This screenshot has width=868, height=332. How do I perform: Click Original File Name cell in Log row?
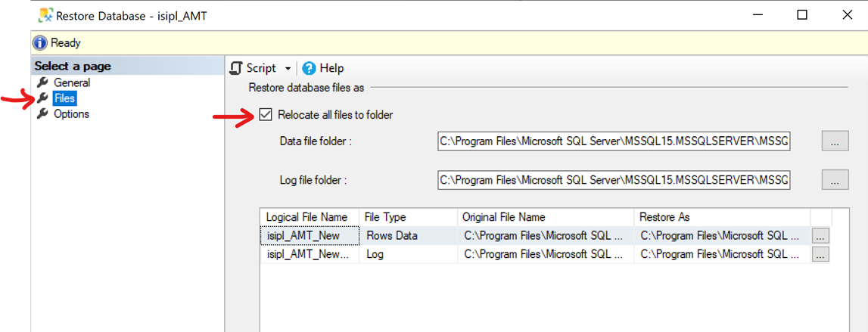click(x=546, y=255)
